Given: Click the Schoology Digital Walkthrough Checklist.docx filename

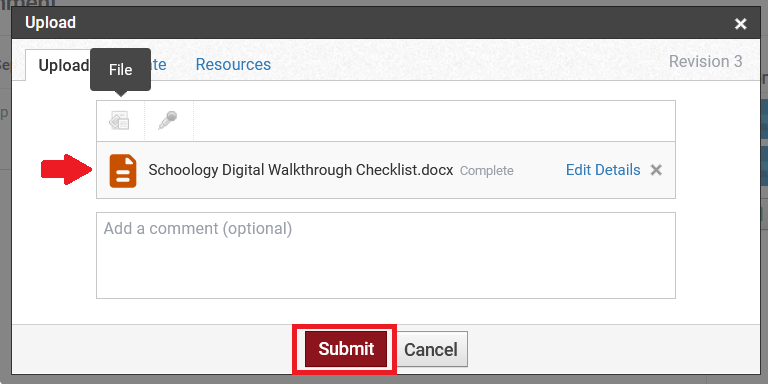Looking at the screenshot, I should point(301,170).
